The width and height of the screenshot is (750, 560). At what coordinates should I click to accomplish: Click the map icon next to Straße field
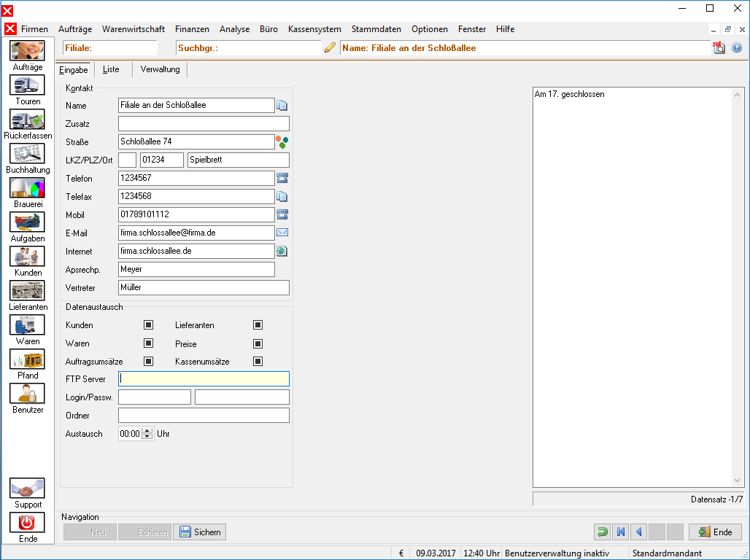tap(282, 142)
